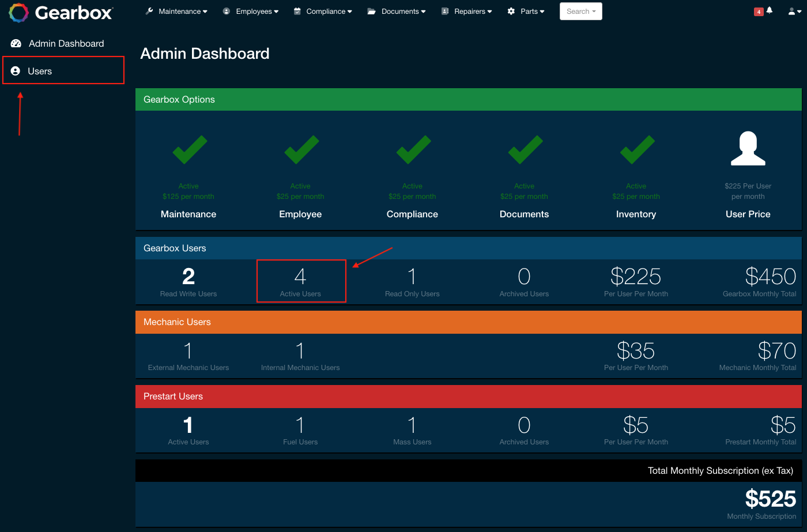This screenshot has height=532, width=807.
Task: Click the Prestart Users red header
Action: click(469, 397)
